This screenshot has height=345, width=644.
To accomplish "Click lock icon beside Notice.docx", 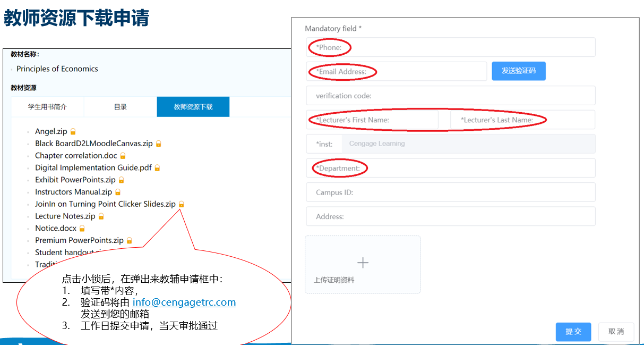I will tap(82, 229).
